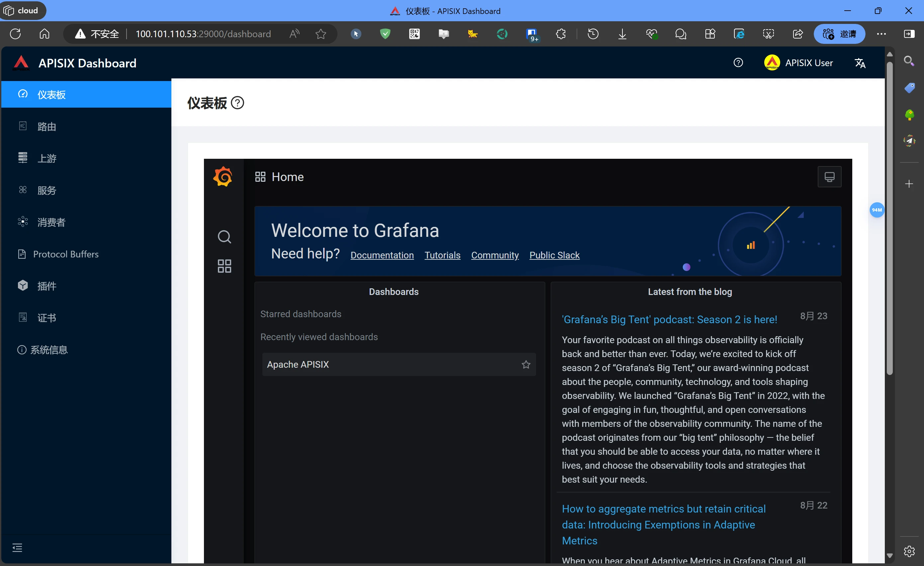Open Grafana search magnifier icon
Image resolution: width=924 pixels, height=566 pixels.
point(224,237)
